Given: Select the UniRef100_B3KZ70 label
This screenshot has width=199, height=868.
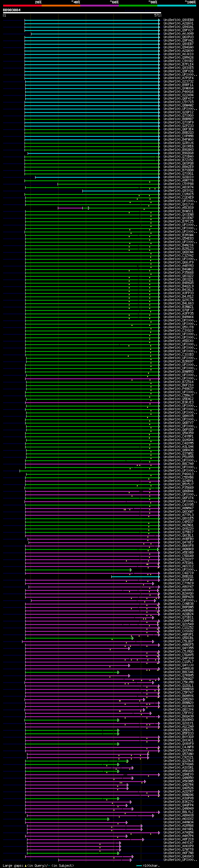Looking at the screenshot, I should point(179,802).
